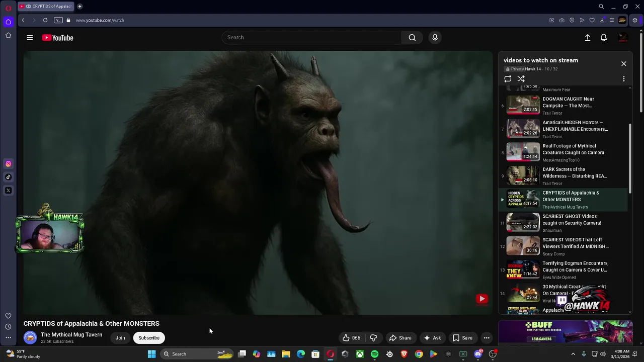This screenshot has width=644, height=362.
Task: Open Xbox app from taskbar
Action: [x=360, y=354]
